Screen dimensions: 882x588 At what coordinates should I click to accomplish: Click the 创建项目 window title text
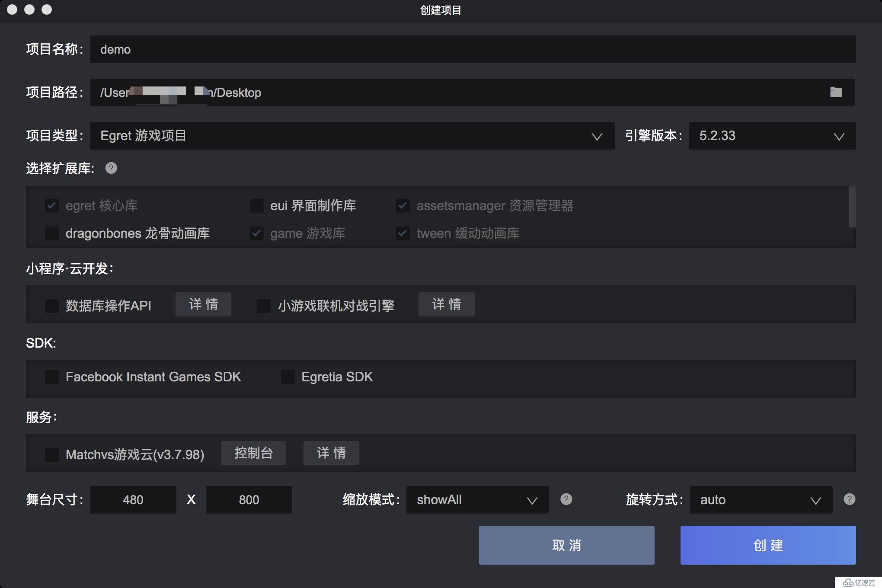click(x=441, y=10)
